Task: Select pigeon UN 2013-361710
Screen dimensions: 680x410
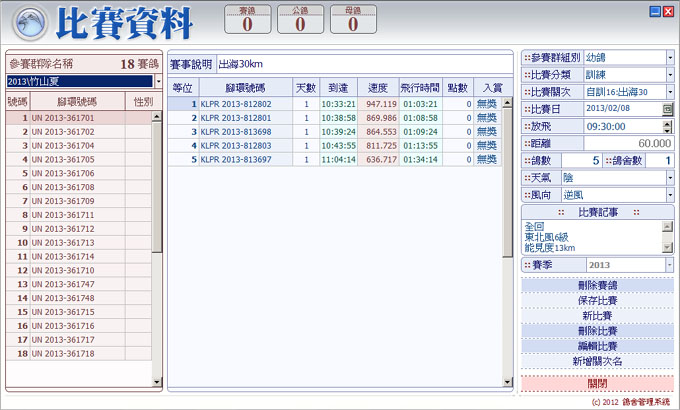Action: 79,271
